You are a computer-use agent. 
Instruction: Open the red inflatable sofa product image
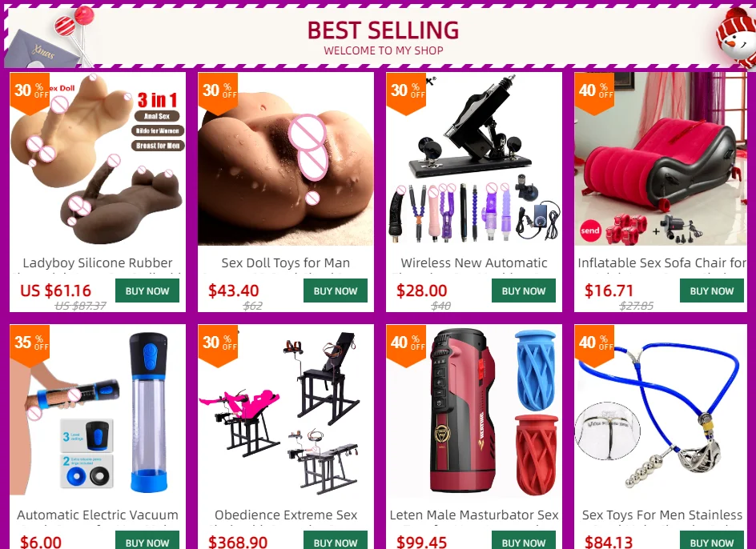click(661, 159)
